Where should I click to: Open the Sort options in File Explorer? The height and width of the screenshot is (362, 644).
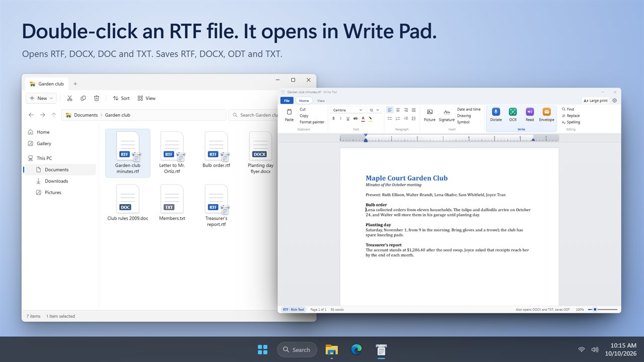121,98
